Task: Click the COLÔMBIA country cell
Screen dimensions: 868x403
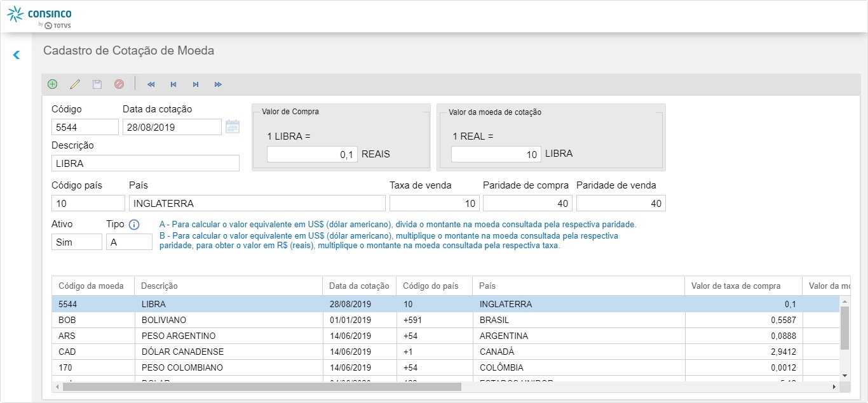Action: click(578, 367)
